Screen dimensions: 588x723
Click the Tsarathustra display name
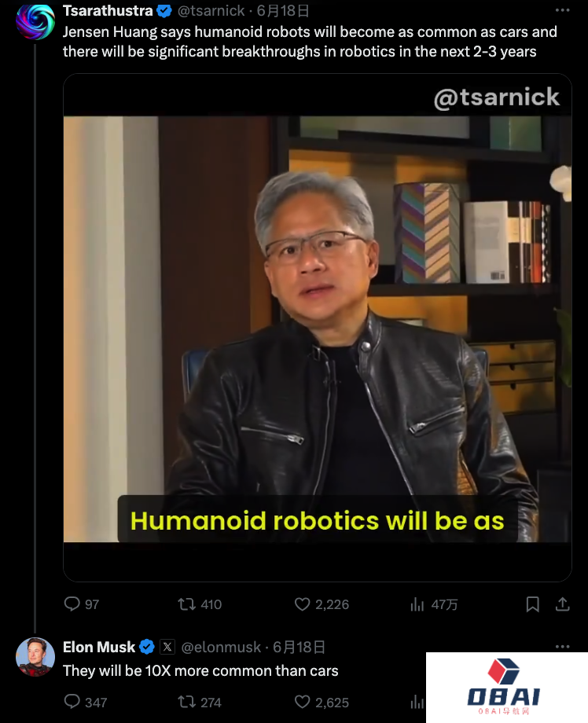(108, 10)
